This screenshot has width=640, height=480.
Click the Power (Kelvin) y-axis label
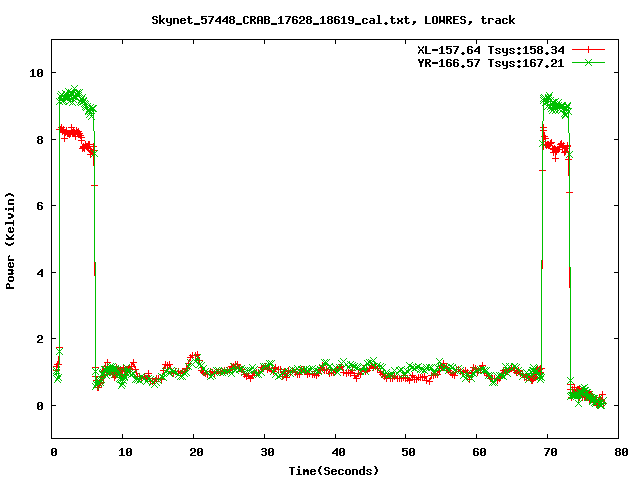(x=10, y=241)
